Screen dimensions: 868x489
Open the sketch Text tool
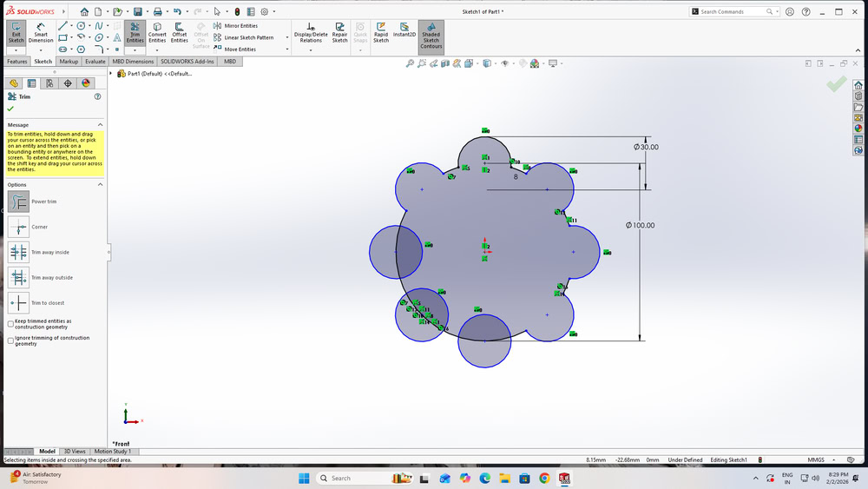(117, 37)
